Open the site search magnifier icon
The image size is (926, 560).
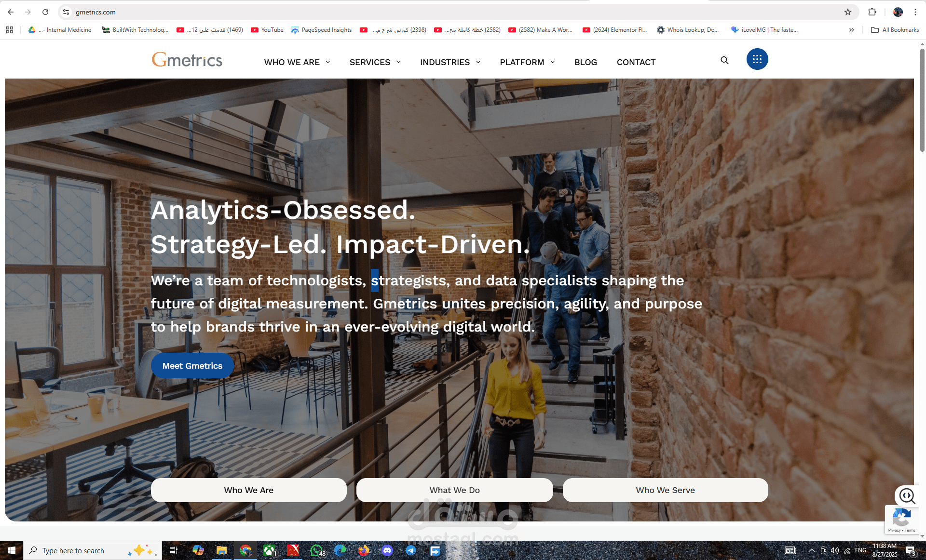tap(724, 60)
